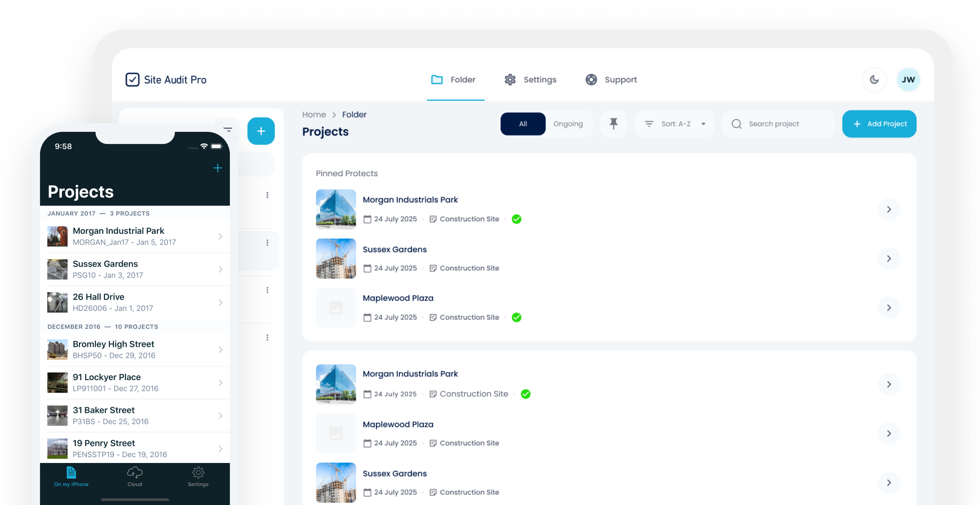Viewport: 980px width, 505px height.
Task: Open phone Settings gear tab
Action: coord(198,476)
